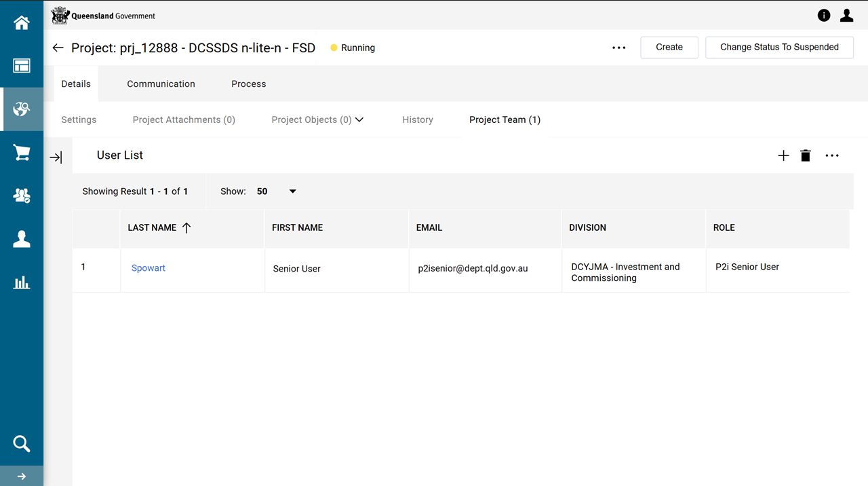The height and width of the screenshot is (486, 868).
Task: Open the bar chart reports icon
Action: pyautogui.click(x=22, y=282)
